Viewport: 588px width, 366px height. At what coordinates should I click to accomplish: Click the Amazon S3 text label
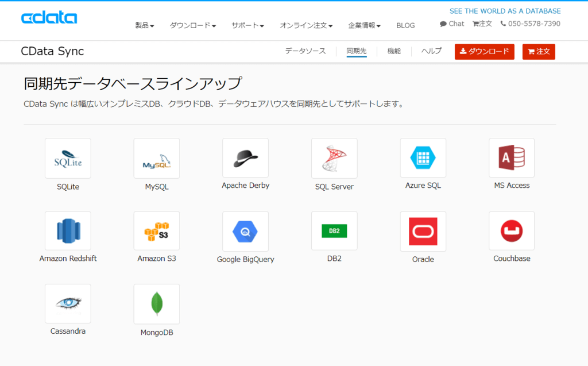(157, 258)
